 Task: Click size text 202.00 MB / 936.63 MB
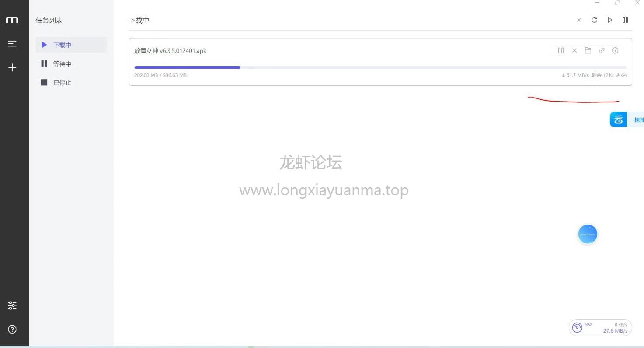click(160, 75)
